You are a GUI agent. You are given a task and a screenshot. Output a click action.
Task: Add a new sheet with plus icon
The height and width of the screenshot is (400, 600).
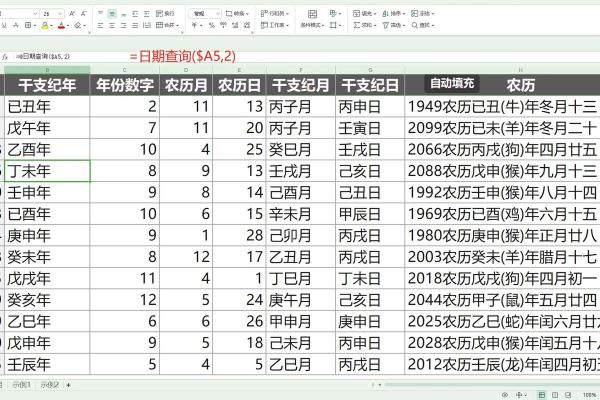(x=68, y=385)
